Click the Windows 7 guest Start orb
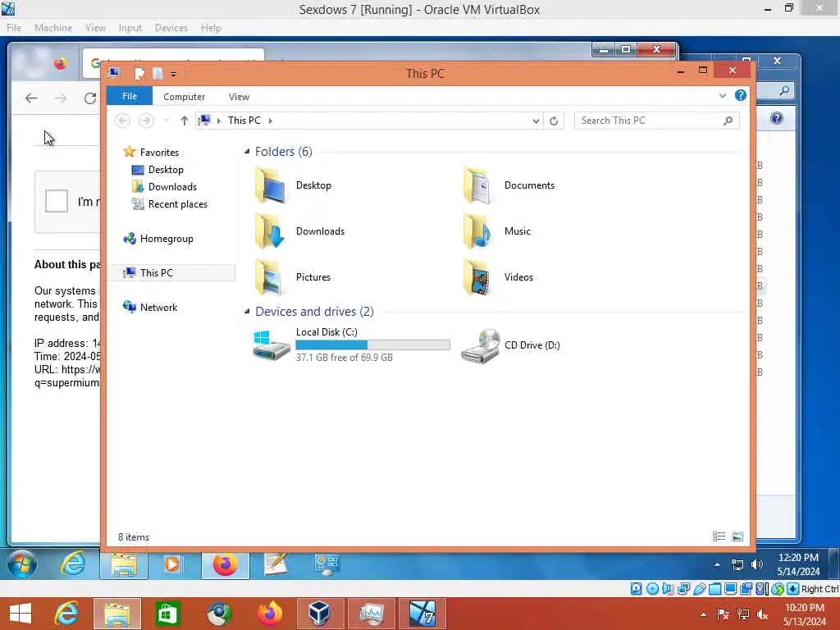Viewport: 840px width, 630px height. coord(22,564)
